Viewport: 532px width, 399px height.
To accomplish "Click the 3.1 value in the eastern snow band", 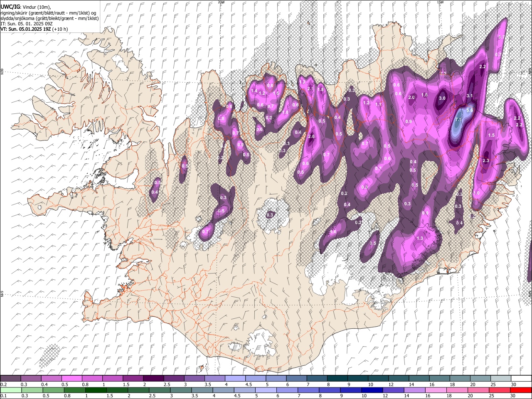I will (x=470, y=96).
